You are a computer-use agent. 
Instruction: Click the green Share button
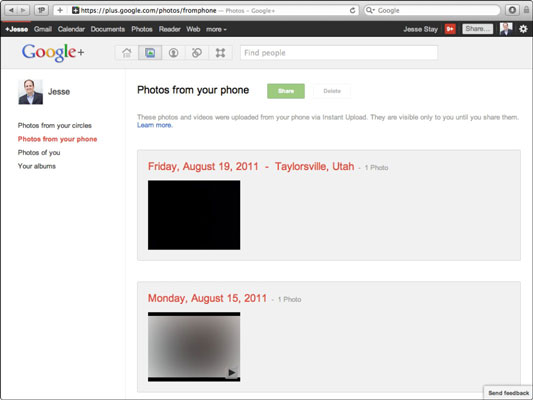coord(286,91)
